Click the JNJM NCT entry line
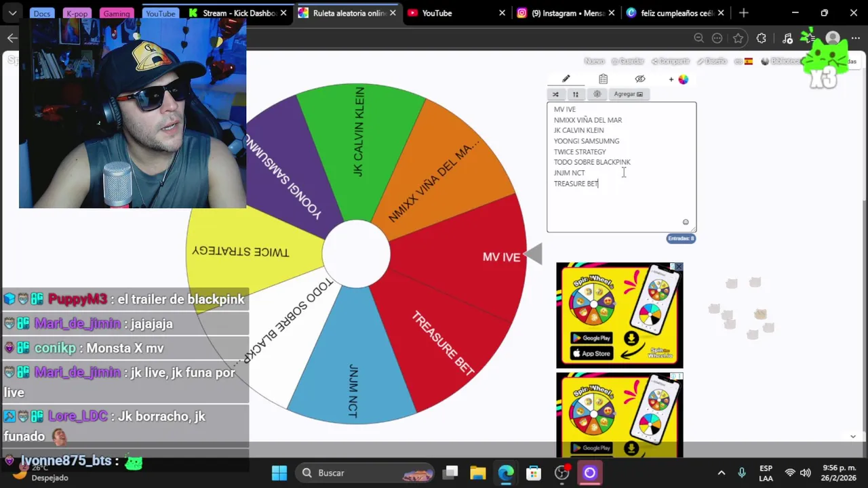Screen dimensions: 868x488 pyautogui.click(x=569, y=173)
